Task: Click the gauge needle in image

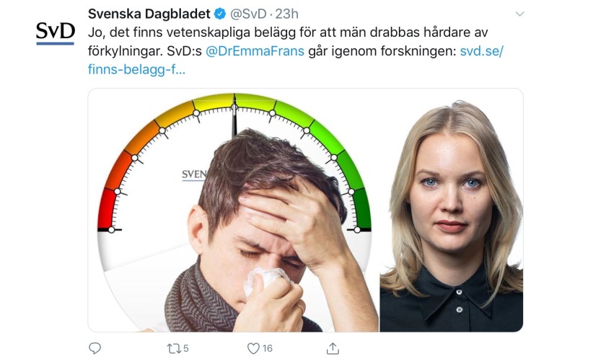Action: (x=234, y=116)
